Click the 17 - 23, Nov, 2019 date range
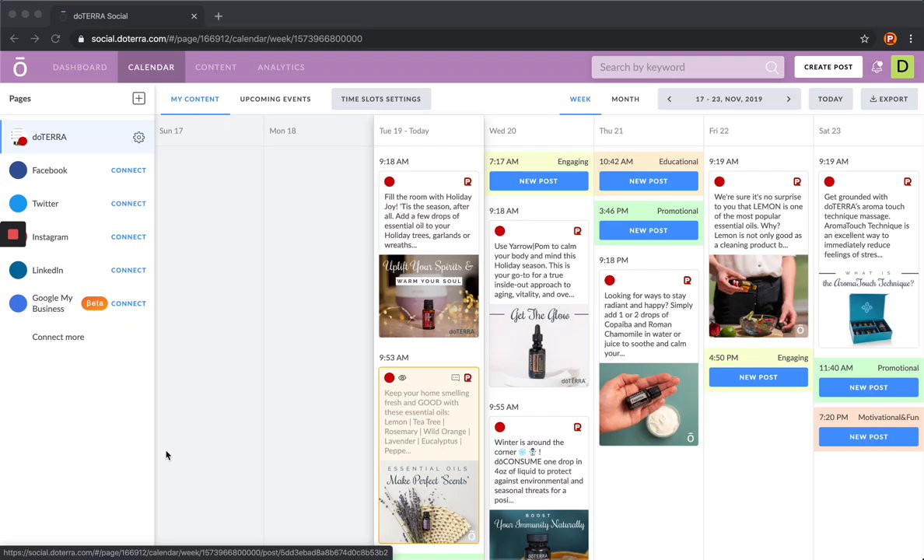 (x=729, y=99)
